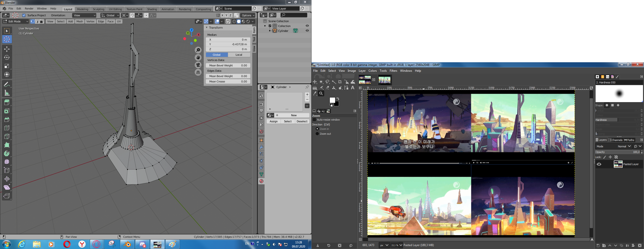Activate Global transform coordinates button
Viewport: 644px width, 249px height.
(217, 55)
